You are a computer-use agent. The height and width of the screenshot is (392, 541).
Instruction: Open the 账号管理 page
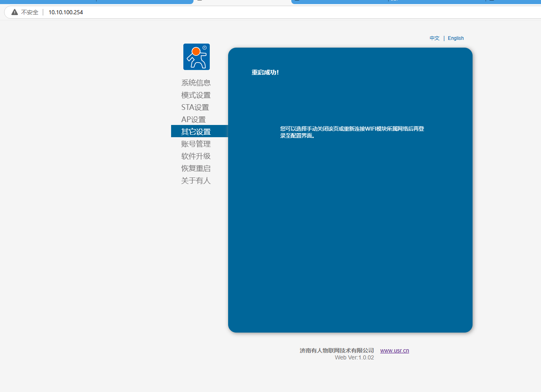click(196, 144)
